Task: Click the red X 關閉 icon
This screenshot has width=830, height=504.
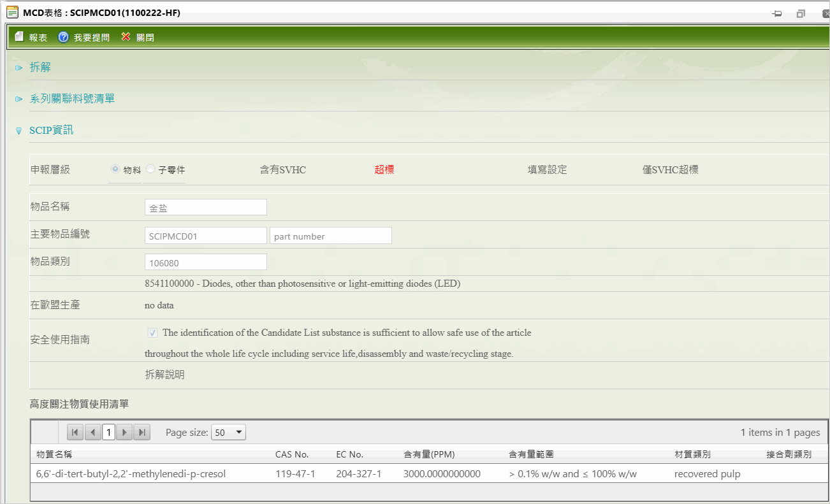Action: pyautogui.click(x=126, y=37)
